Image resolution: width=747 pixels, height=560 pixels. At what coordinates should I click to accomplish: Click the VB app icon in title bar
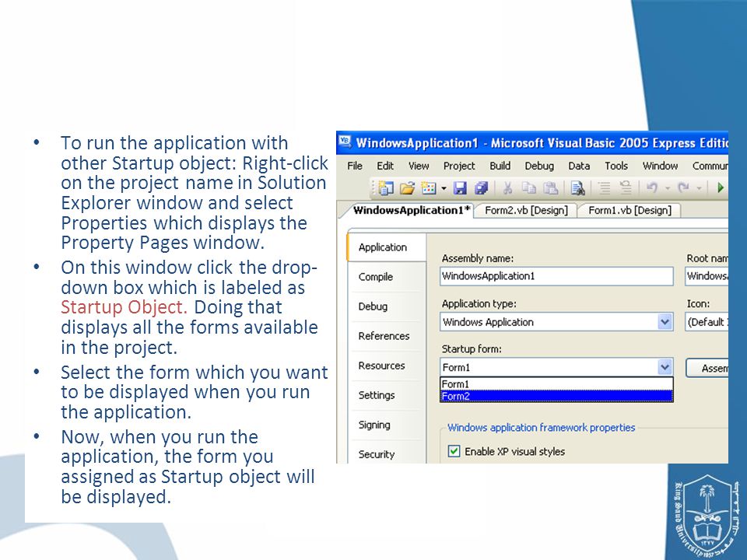[345, 142]
